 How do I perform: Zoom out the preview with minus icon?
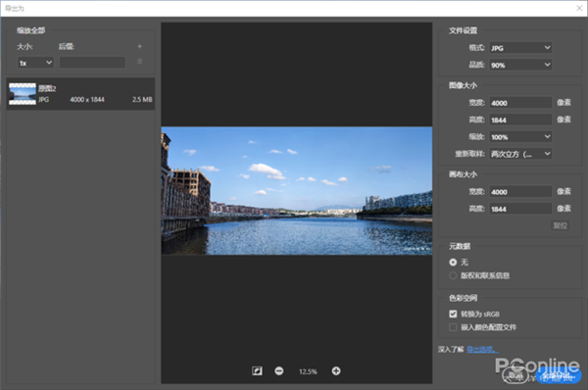click(279, 370)
